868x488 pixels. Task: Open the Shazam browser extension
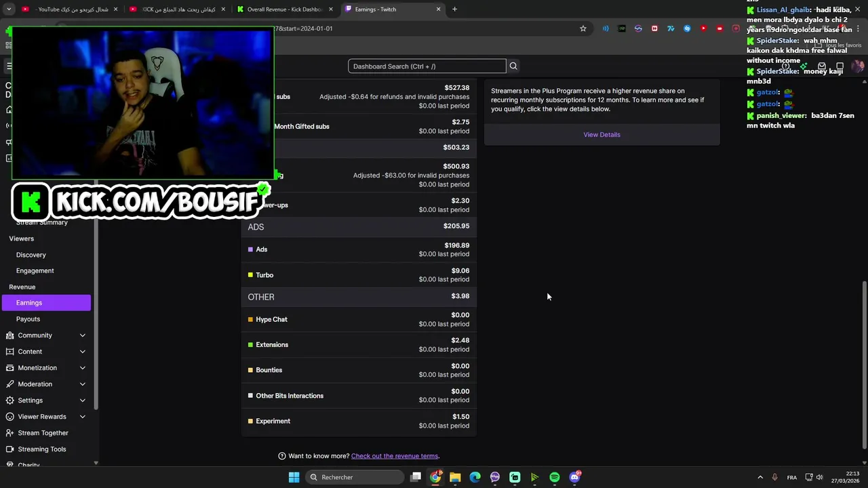point(687,28)
